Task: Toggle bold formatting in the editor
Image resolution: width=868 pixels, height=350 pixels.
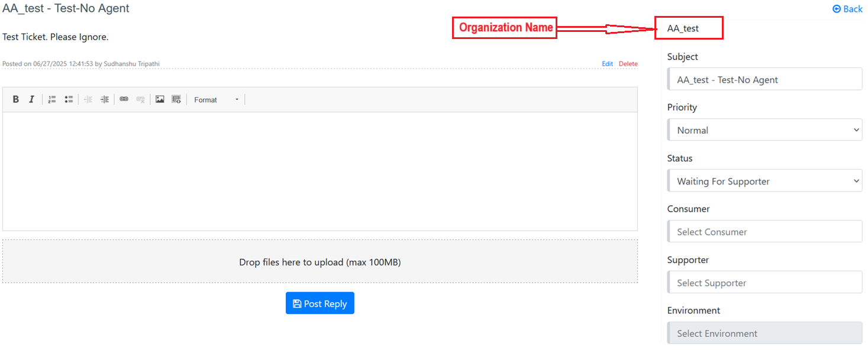Action: click(x=16, y=99)
